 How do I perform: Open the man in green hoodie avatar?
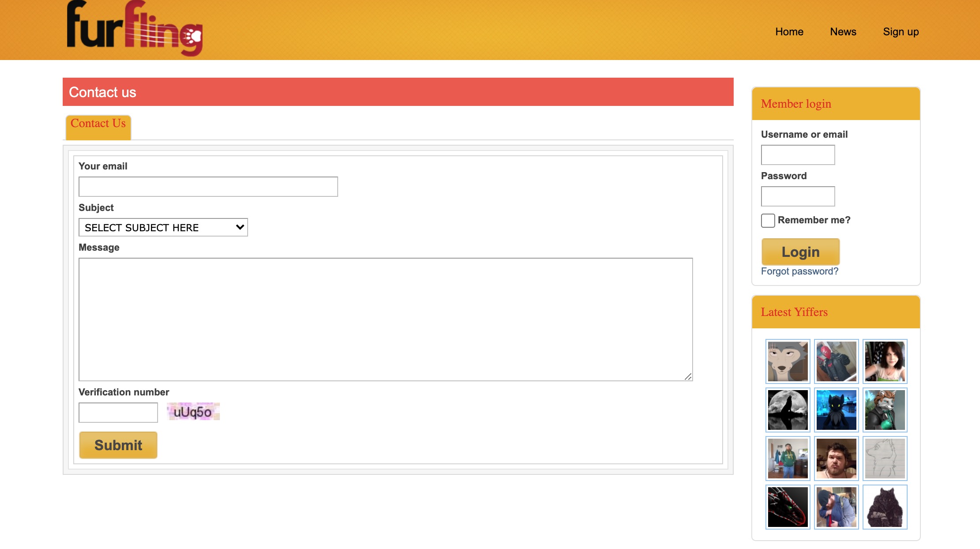788,459
